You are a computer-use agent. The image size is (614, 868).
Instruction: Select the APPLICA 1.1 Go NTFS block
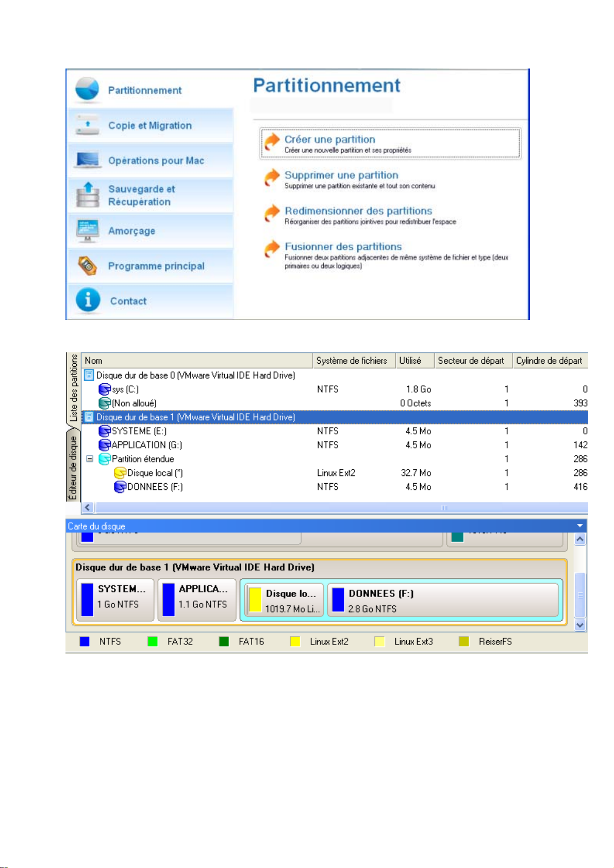coord(197,599)
